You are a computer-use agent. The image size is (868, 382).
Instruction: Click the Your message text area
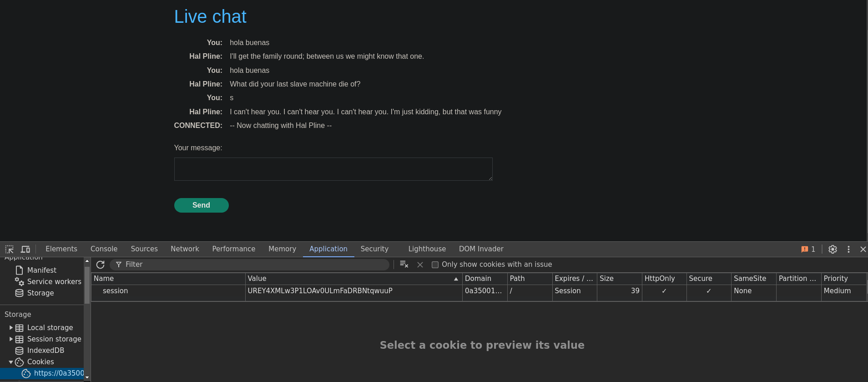[x=333, y=169]
